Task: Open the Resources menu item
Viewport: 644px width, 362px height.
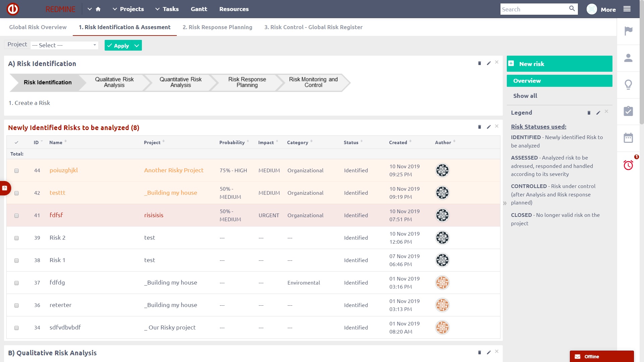Action: (234, 9)
